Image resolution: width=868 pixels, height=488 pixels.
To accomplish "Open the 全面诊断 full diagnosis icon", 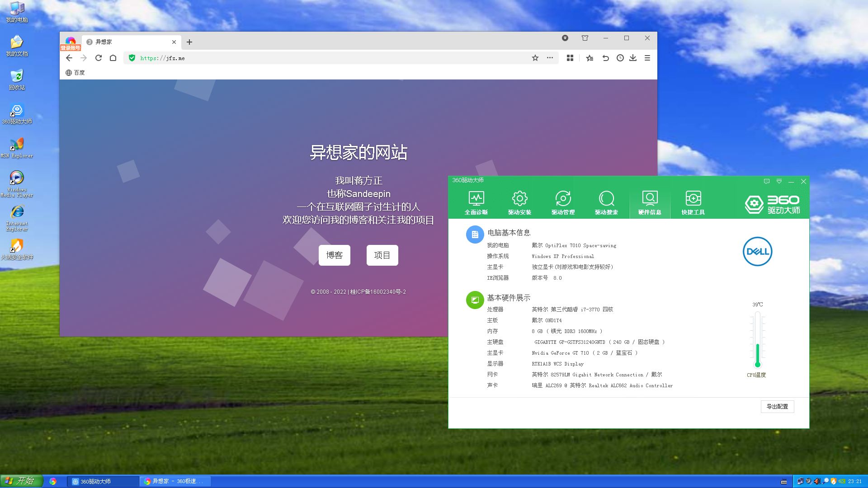I will point(476,202).
